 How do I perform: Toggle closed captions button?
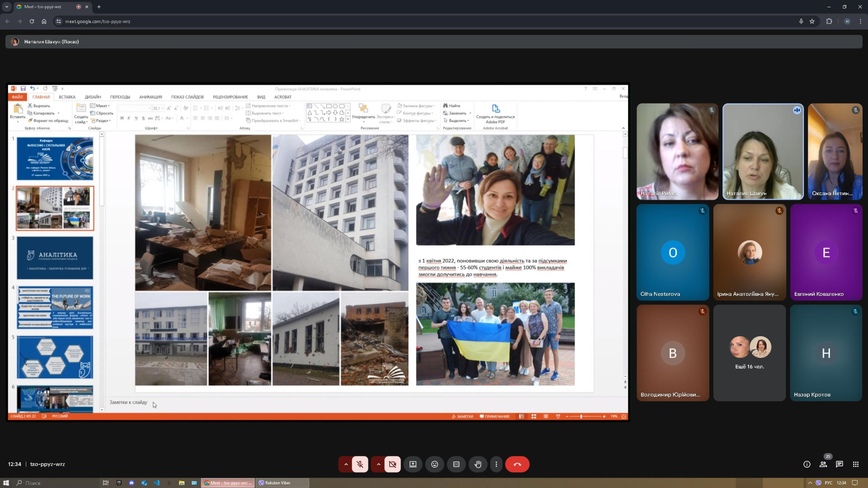(456, 464)
